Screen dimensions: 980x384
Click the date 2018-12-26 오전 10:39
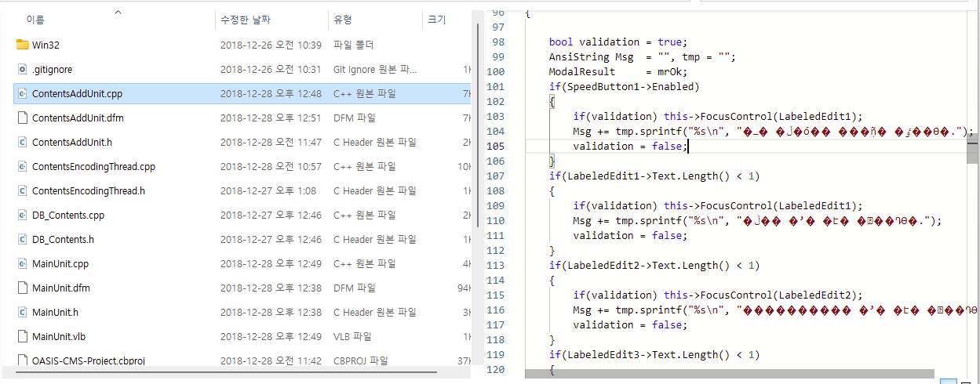(x=271, y=45)
